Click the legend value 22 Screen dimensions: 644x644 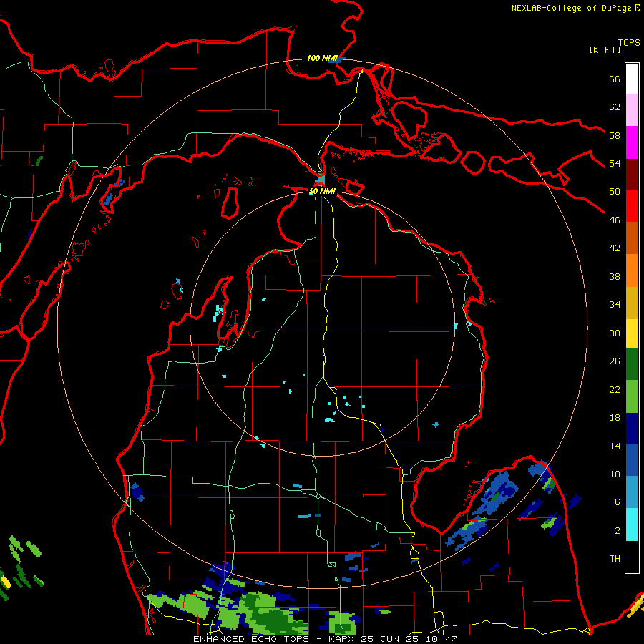pyautogui.click(x=615, y=389)
